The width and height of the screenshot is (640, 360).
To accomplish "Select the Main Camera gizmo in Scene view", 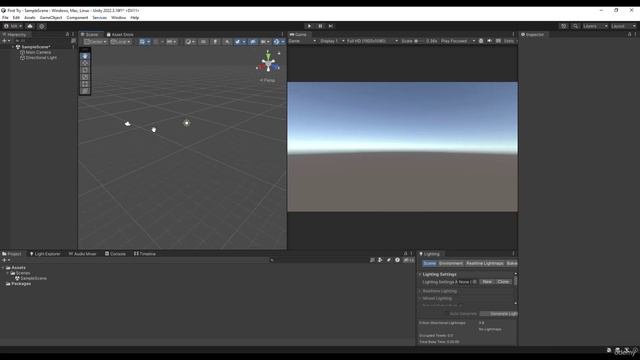I will pos(127,124).
